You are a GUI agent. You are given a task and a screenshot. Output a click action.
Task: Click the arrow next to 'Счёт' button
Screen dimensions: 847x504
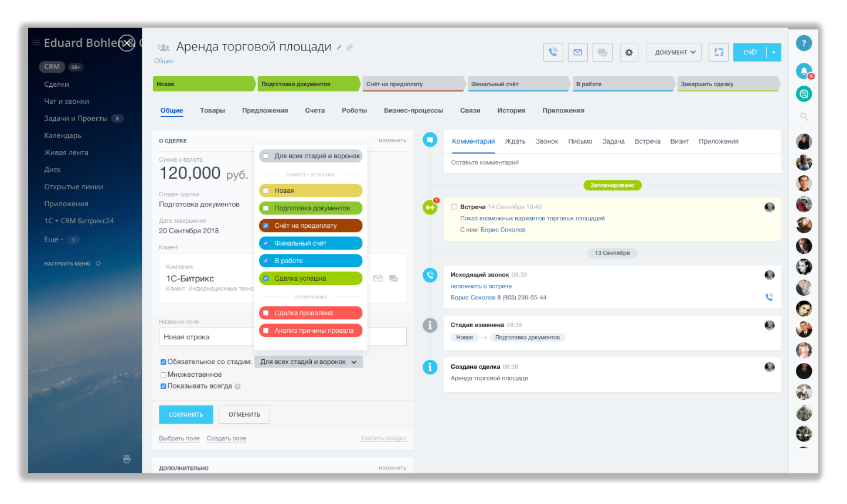[x=774, y=52]
